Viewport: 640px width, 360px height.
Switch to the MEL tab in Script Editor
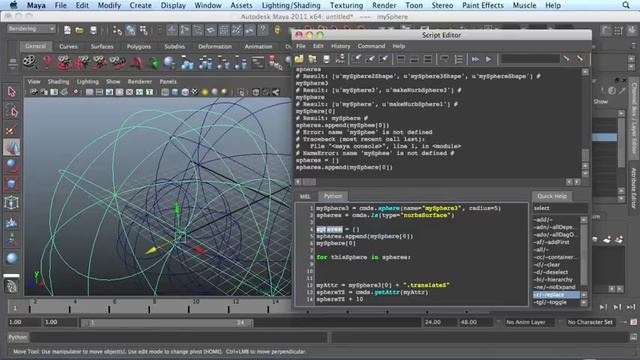click(x=305, y=196)
